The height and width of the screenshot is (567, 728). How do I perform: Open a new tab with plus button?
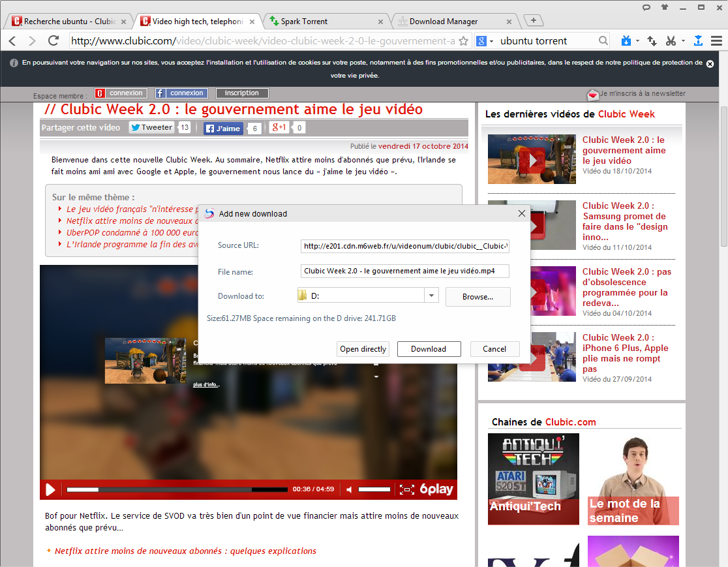tap(534, 20)
